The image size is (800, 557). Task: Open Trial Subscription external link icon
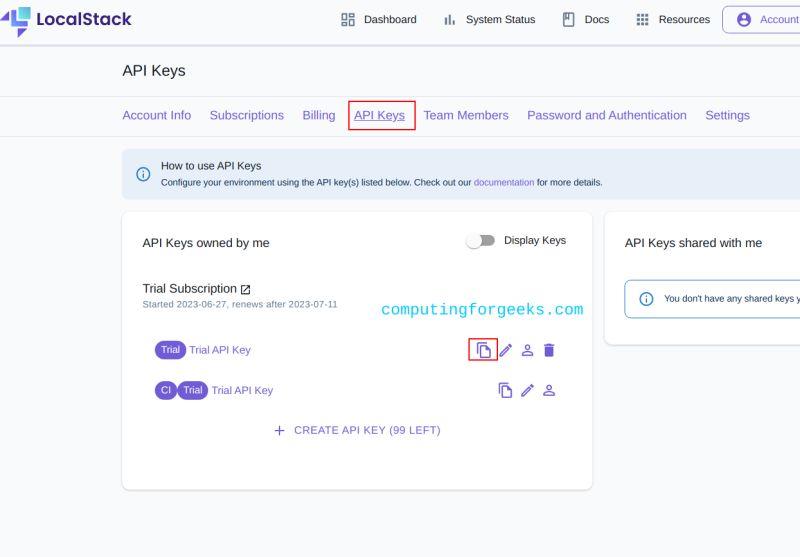point(245,289)
